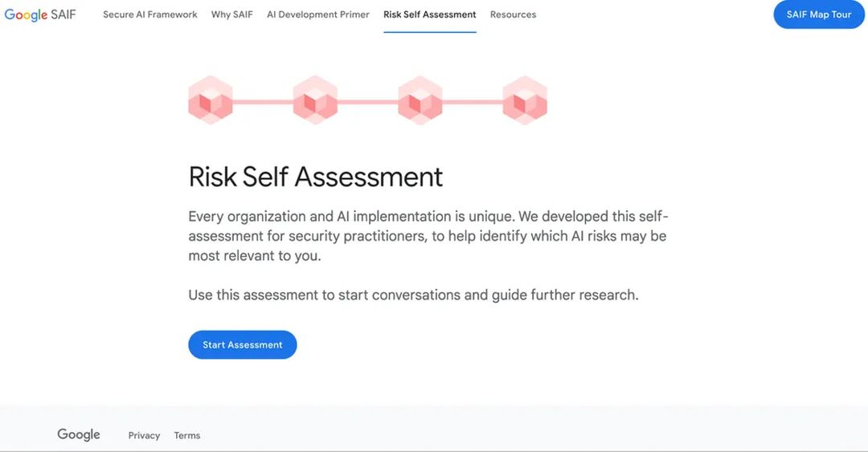
Task: Click the Start Assessment button
Action: [243, 344]
